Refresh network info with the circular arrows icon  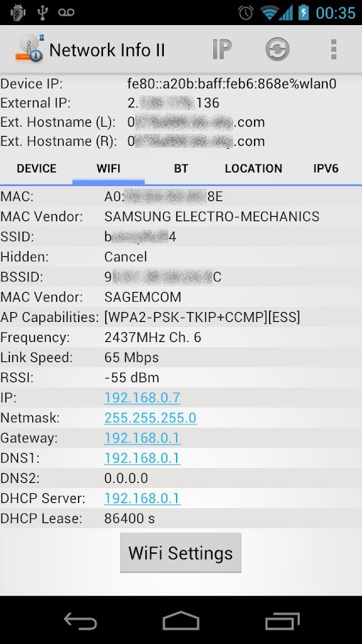click(278, 49)
